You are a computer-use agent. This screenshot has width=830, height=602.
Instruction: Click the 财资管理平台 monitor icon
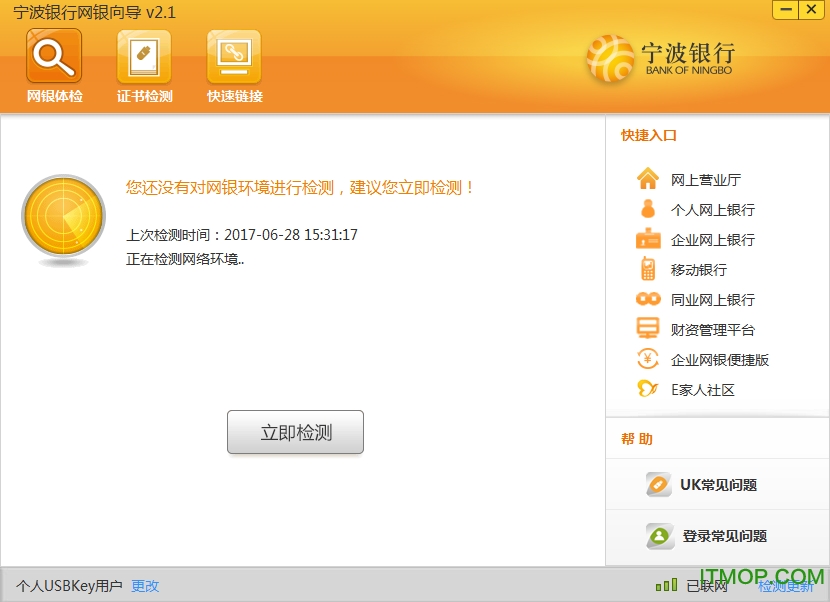tap(648, 329)
